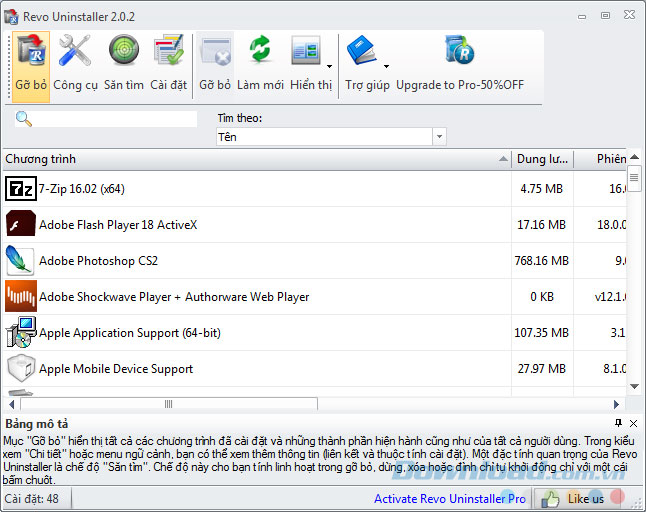Click the Like us button
Viewport: 646px width, 512px height.
point(578,499)
